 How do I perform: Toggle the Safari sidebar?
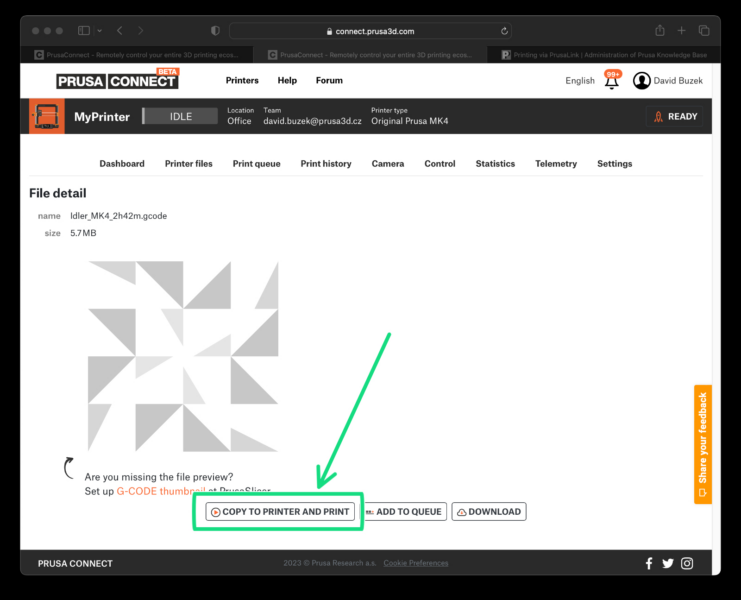click(x=84, y=31)
